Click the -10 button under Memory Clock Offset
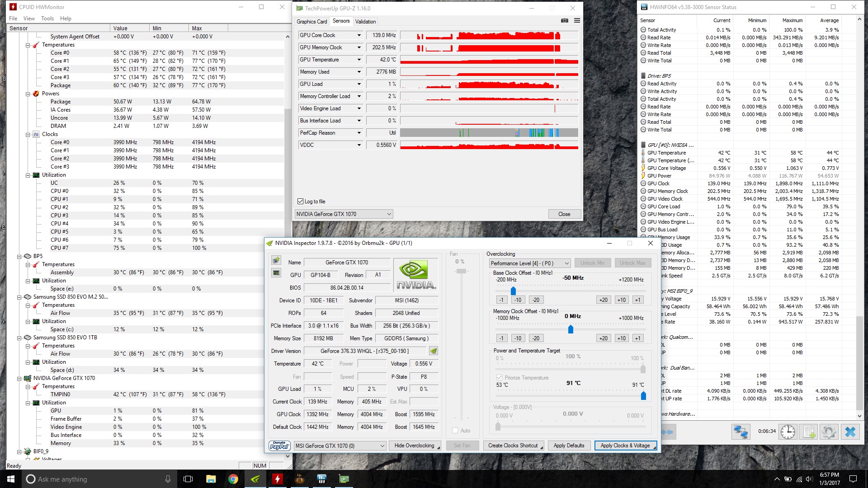 pos(518,338)
